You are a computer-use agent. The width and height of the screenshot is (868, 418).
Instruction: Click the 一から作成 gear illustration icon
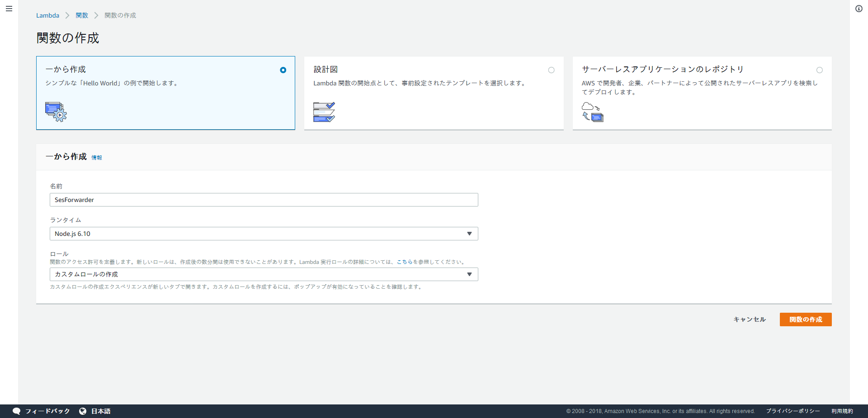[x=56, y=112]
